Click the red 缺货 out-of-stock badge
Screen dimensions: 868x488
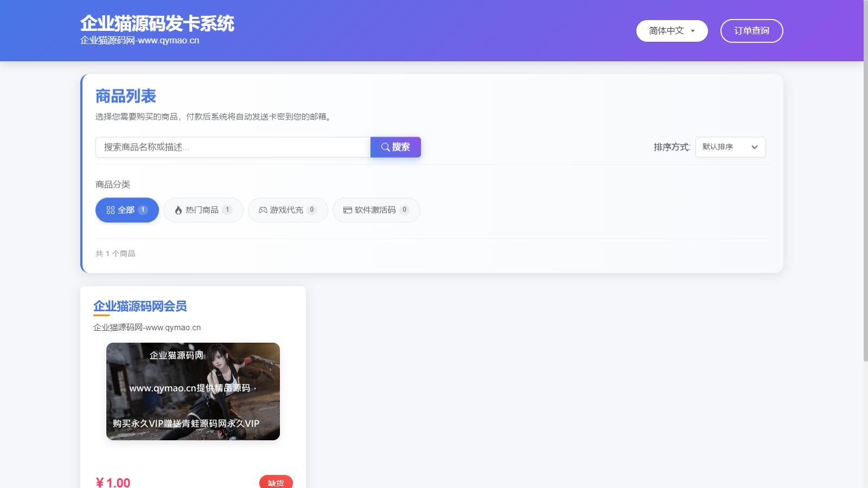(x=276, y=482)
